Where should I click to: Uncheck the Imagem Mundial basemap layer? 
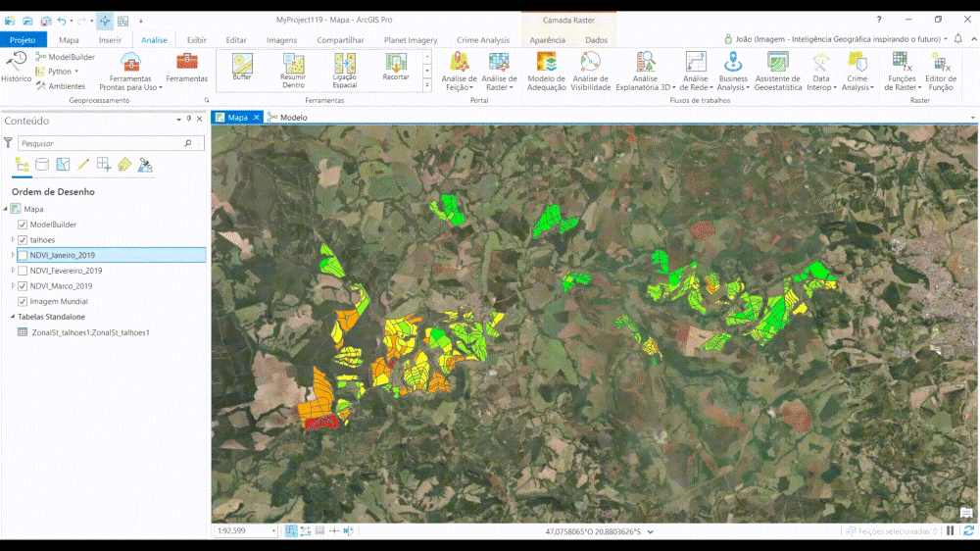click(x=23, y=301)
